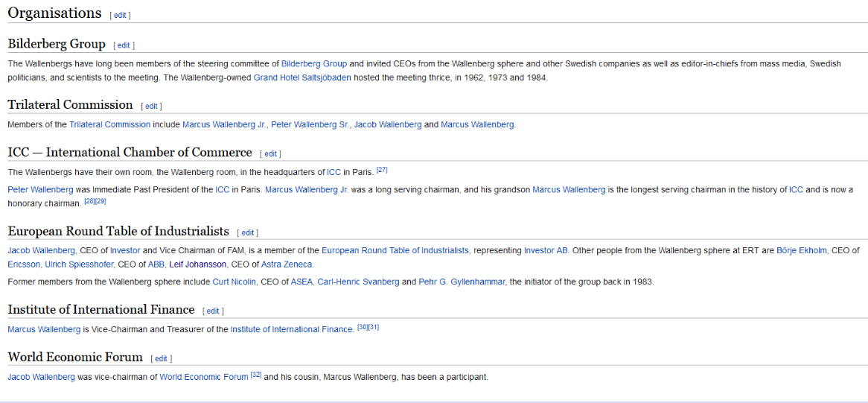Open the Ulrich Spiesshofer link
The image size is (868, 403).
tap(79, 264)
